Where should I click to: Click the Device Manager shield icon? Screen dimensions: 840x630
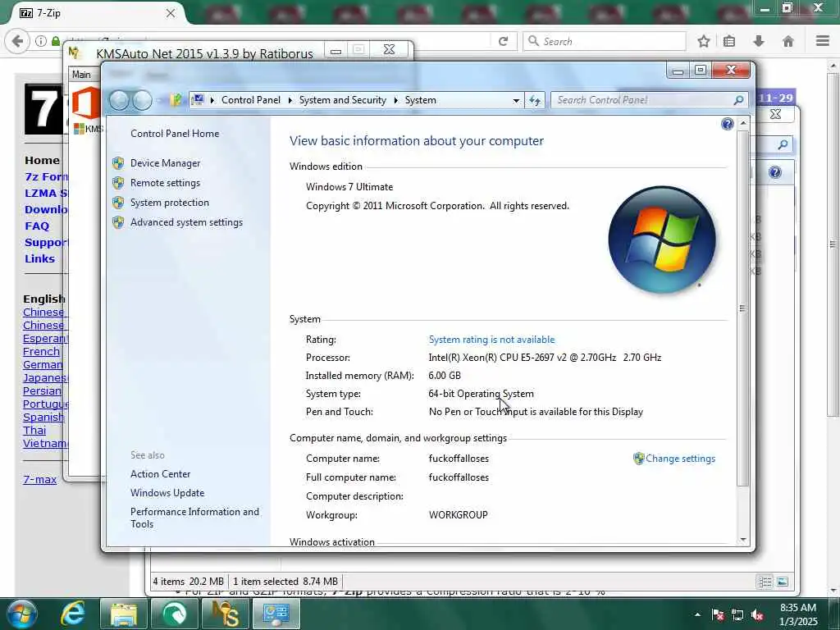click(118, 163)
